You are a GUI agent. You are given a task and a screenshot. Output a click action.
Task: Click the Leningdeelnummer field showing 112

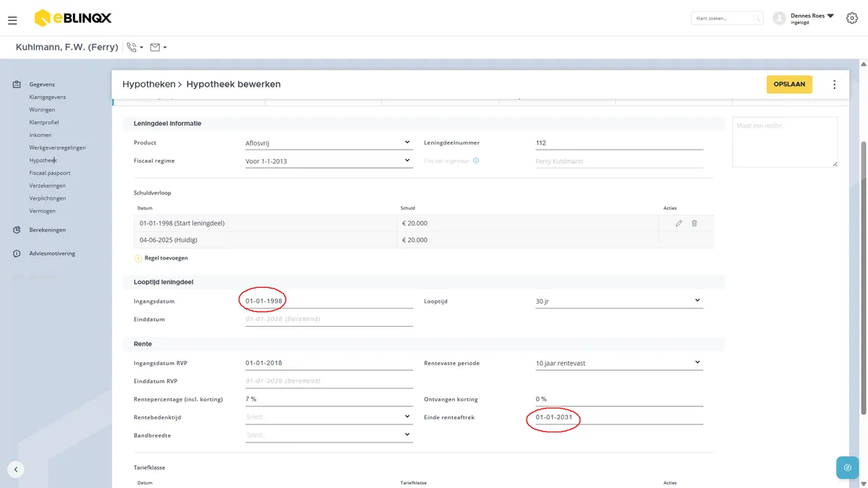pyautogui.click(x=619, y=142)
